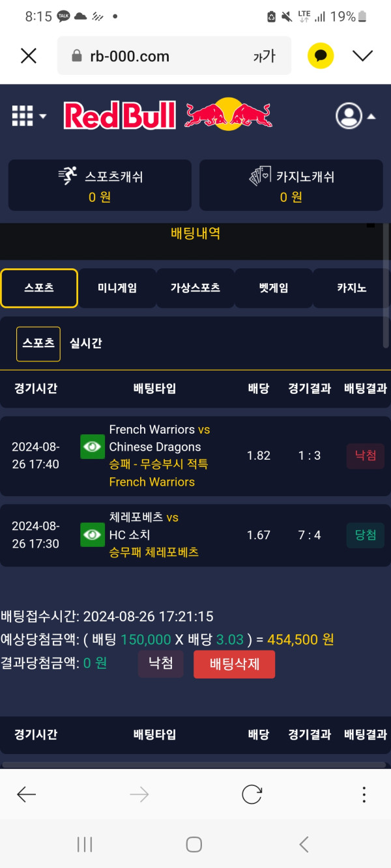391x868 pixels.
Task: Open the user profile icon
Action: tap(349, 116)
